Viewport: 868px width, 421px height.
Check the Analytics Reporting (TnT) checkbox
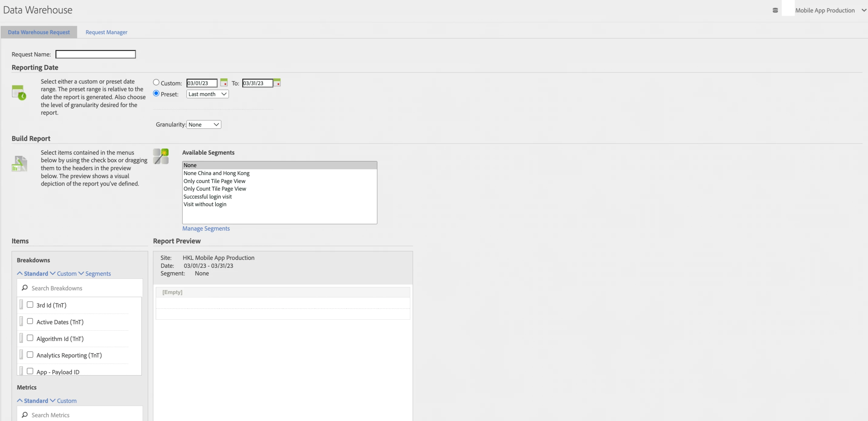[x=30, y=355]
